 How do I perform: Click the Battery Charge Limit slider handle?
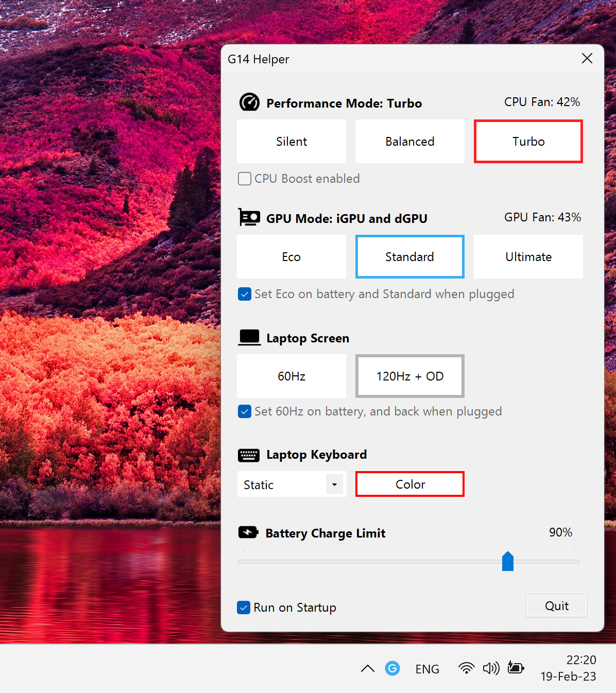(508, 561)
